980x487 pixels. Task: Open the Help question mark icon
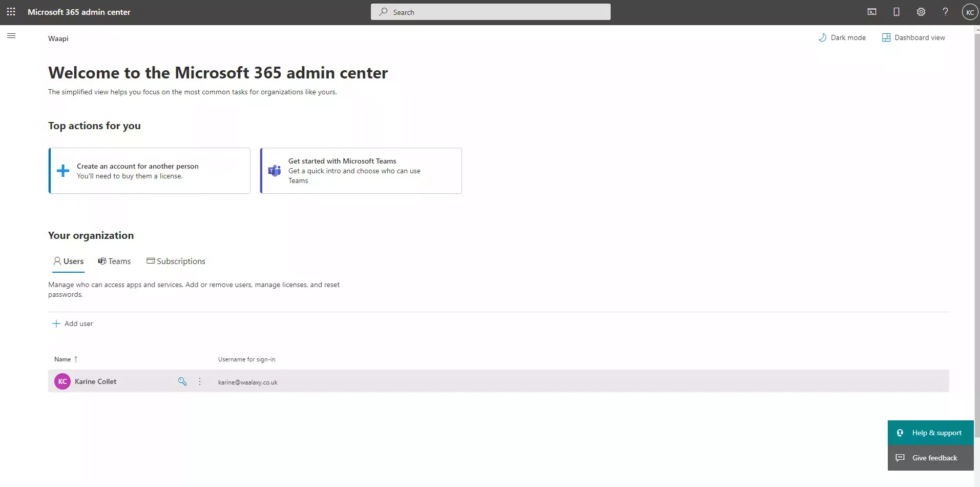coord(945,12)
